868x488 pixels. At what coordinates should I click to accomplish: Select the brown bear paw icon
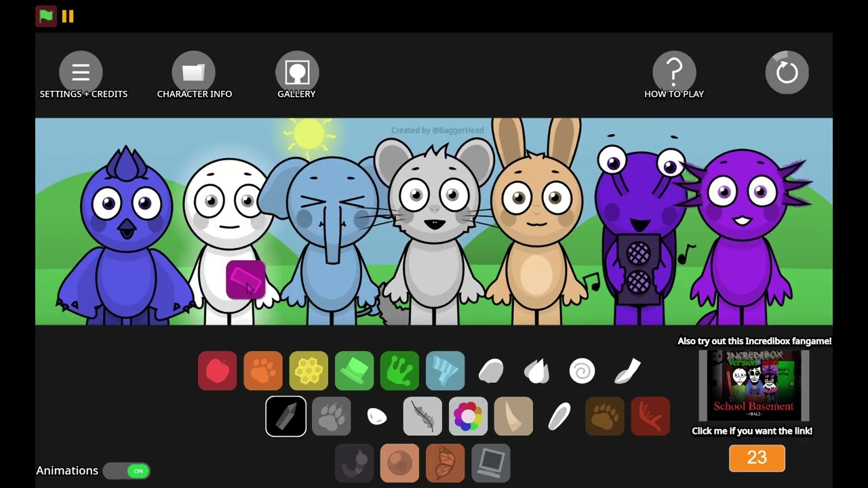click(605, 416)
